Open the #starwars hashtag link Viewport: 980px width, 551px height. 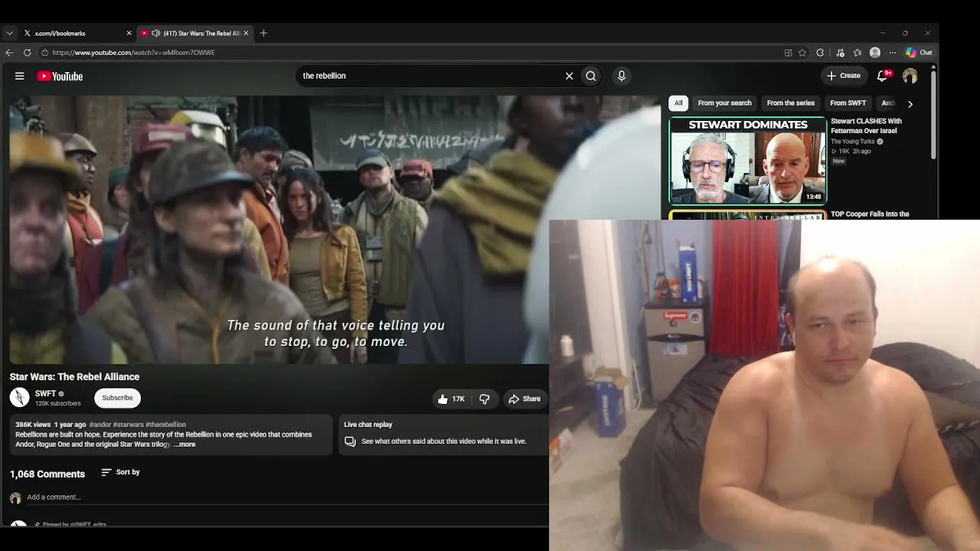[x=128, y=425]
